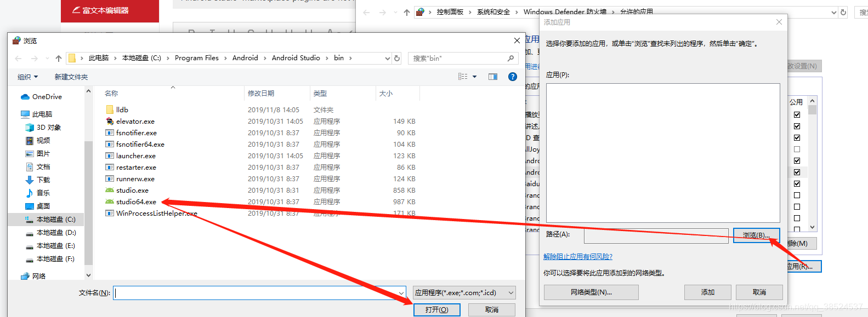Open 解除阻止应用有何风险 link

(578, 257)
